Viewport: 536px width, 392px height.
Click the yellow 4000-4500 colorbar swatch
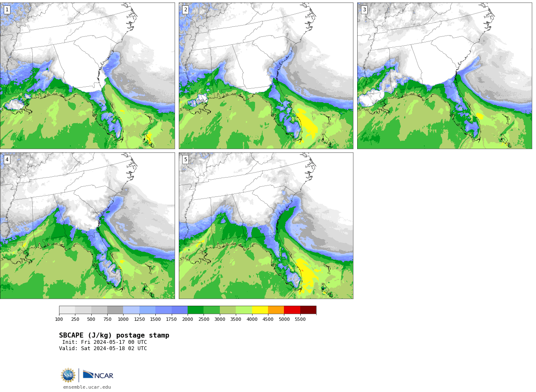tap(260, 310)
